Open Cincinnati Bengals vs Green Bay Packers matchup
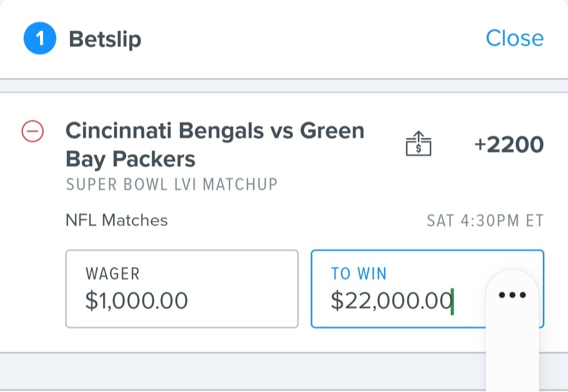 215,145
